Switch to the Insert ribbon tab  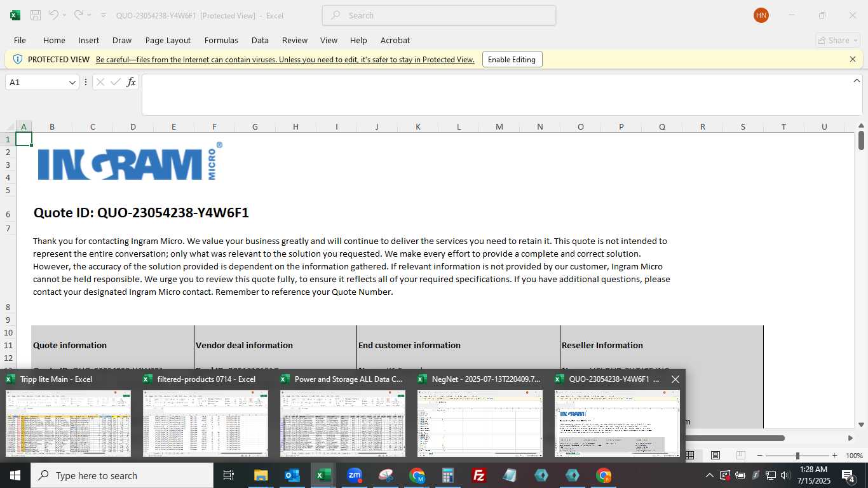click(x=89, y=40)
